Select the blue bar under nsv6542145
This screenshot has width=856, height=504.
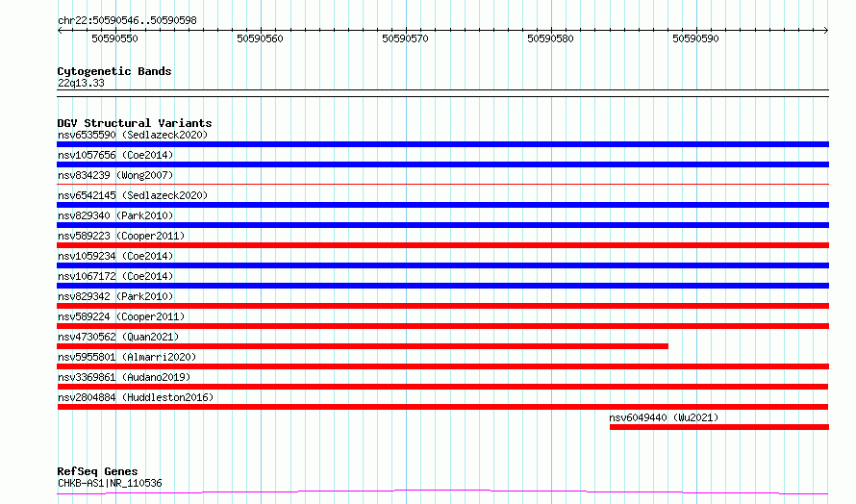(x=442, y=205)
